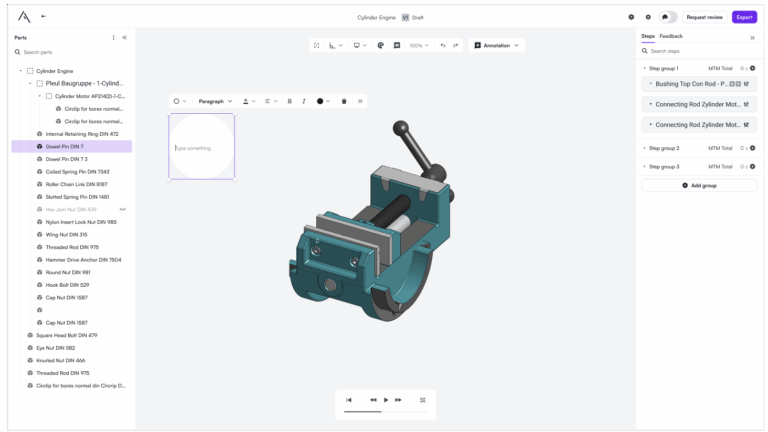Toggle italic formatting in annotation toolbar
Screen dimensions: 768x432
[x=304, y=101]
